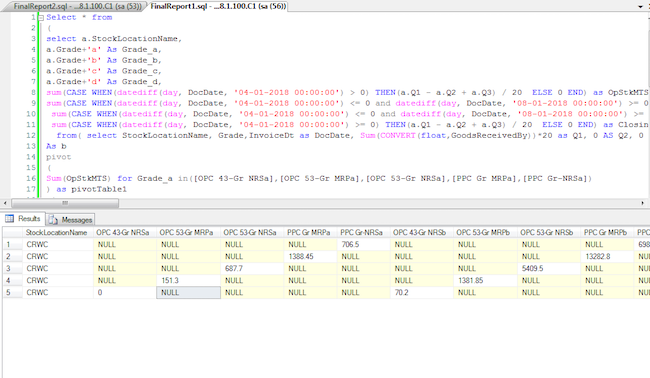Select result row 1 by its row header
Image resolution: width=650 pixels, height=378 pixels.
point(12,245)
